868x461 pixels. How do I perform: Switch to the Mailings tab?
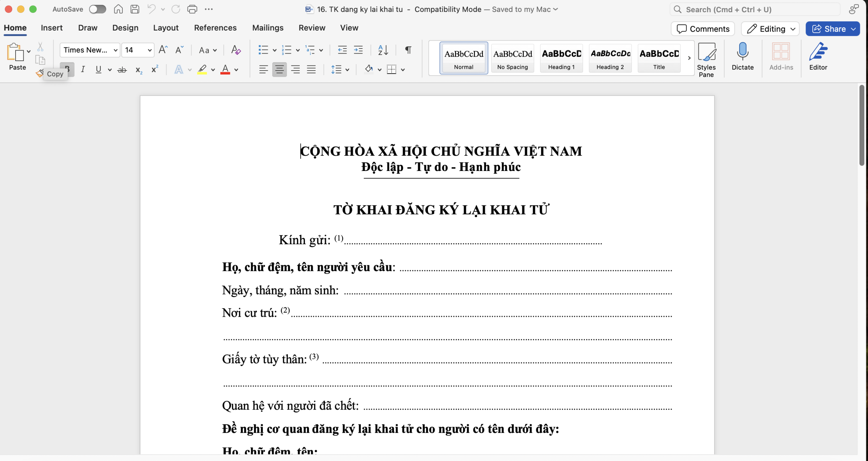point(268,28)
